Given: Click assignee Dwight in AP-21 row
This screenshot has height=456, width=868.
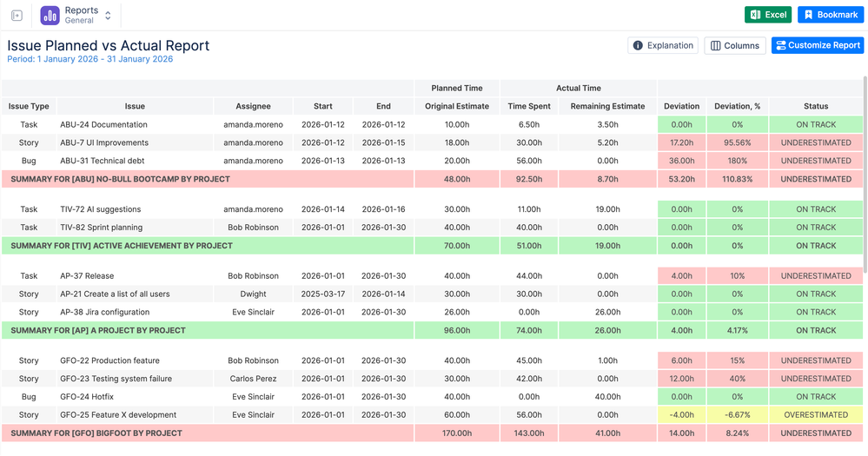Looking at the screenshot, I should 253,294.
